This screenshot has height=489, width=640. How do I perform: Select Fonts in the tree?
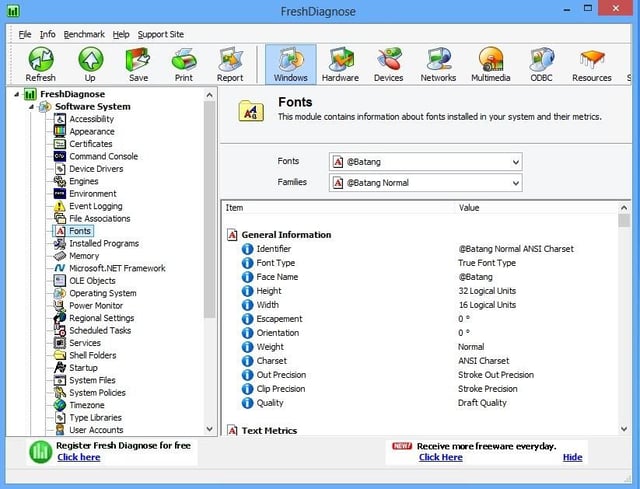tap(80, 231)
